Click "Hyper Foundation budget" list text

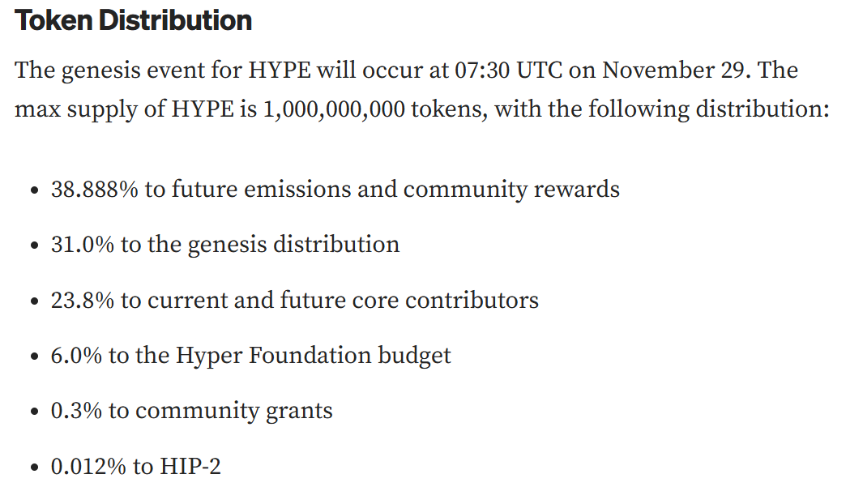pos(313,356)
